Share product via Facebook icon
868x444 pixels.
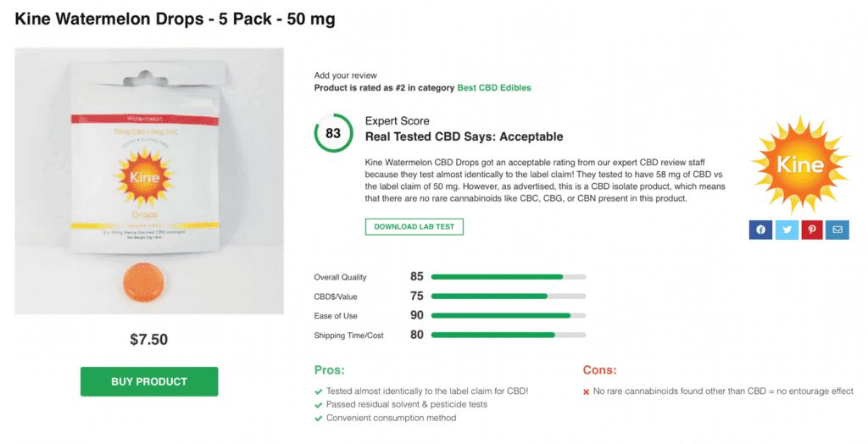coord(760,230)
